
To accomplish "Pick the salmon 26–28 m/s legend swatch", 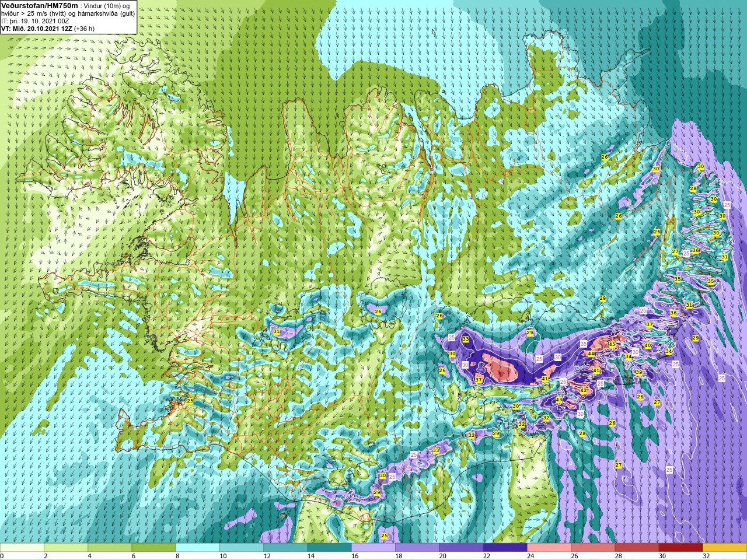I will (x=593, y=547).
